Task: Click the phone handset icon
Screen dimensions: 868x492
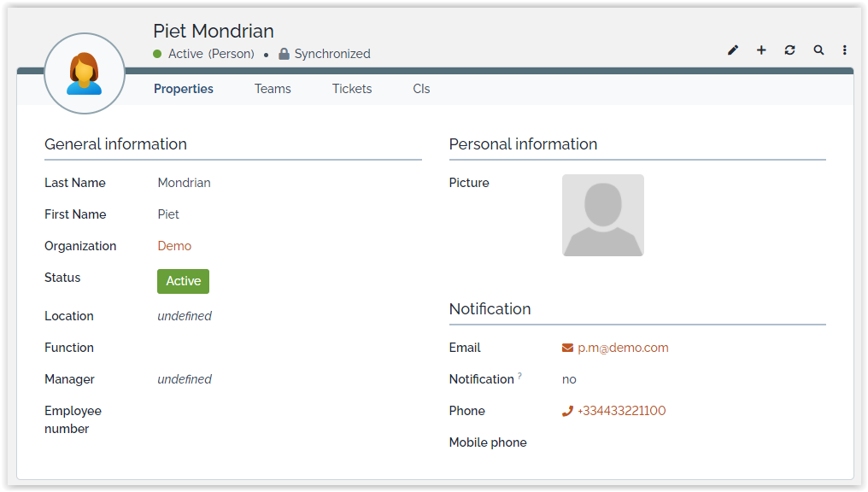Action: pos(567,411)
